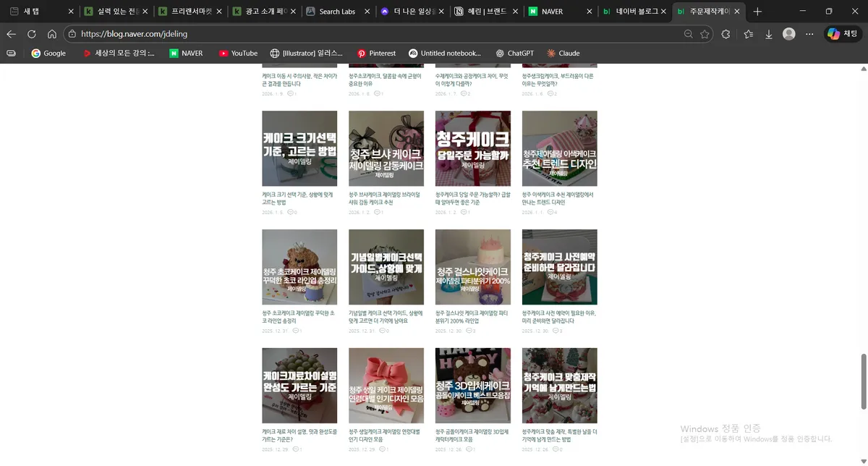
Task: Open the downloads icon in the toolbar
Action: point(768,33)
